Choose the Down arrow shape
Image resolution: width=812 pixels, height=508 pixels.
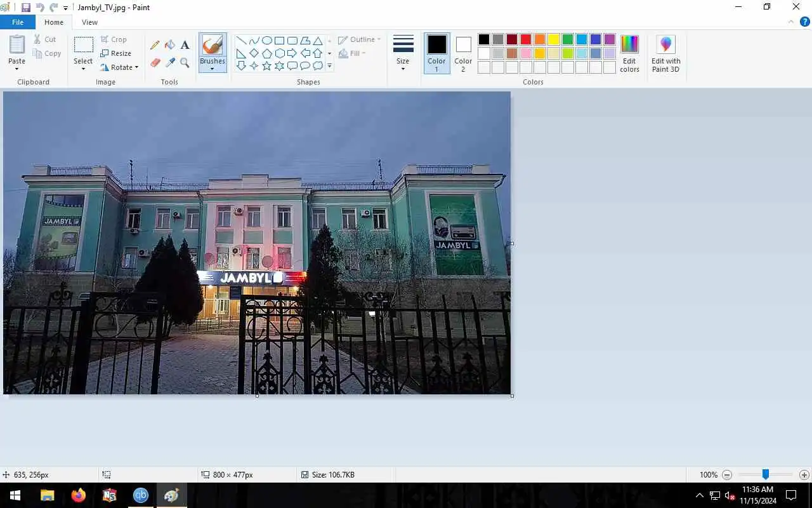point(242,66)
